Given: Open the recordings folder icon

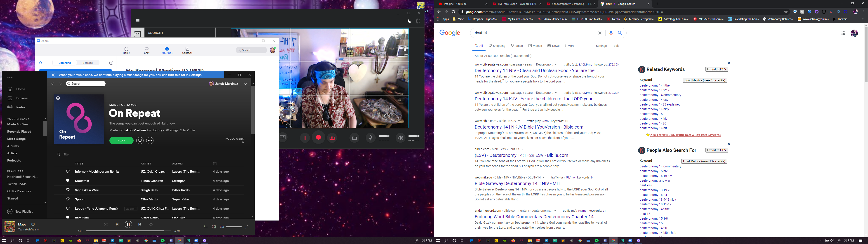Looking at the screenshot, I should click(x=354, y=138).
